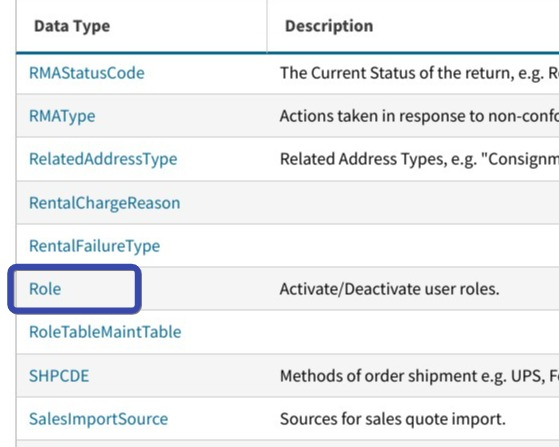The width and height of the screenshot is (559, 447).
Task: Click the Description column header
Action: click(329, 26)
